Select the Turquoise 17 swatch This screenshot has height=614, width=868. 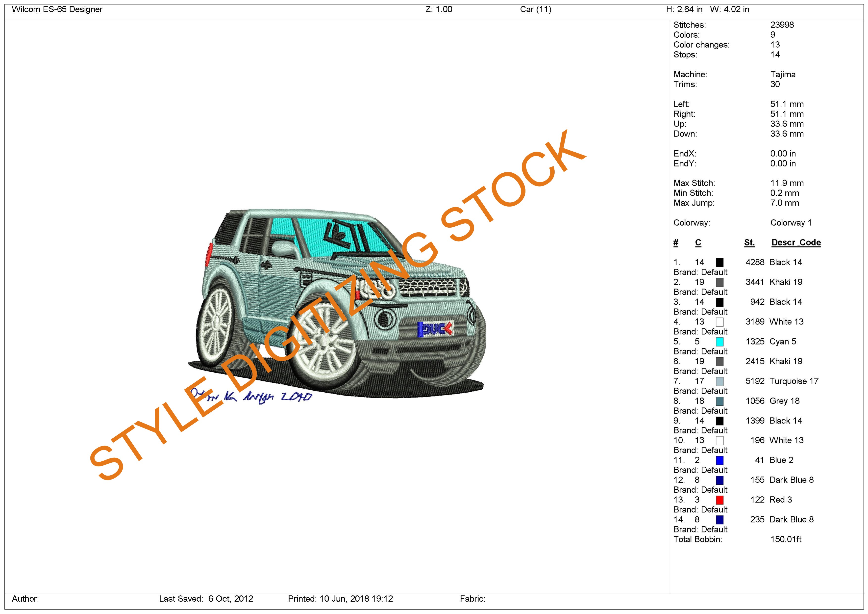coord(719,381)
